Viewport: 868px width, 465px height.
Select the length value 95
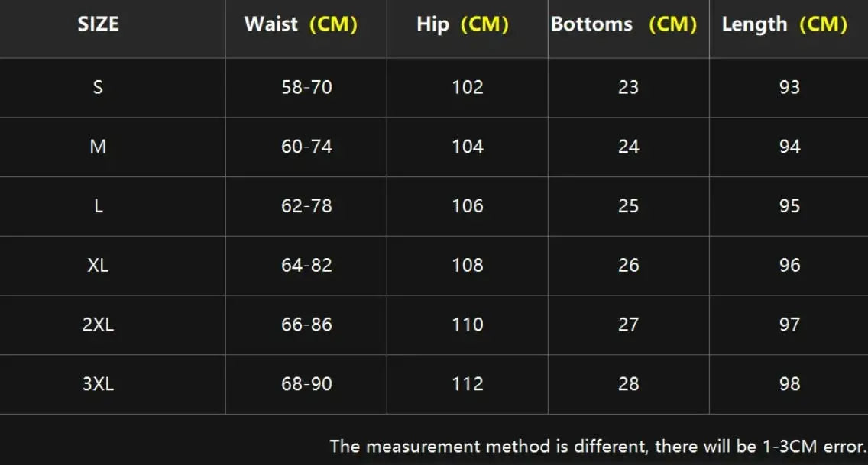coord(789,206)
